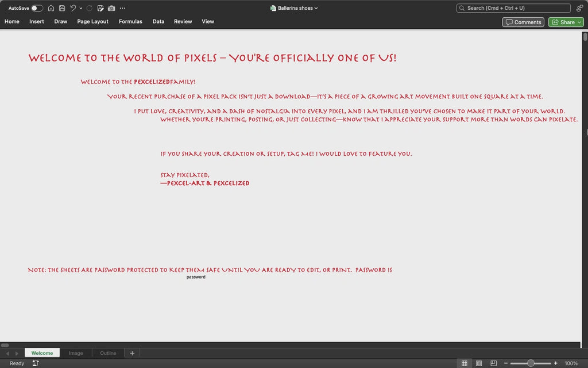Click the Search input field
The height and width of the screenshot is (368, 588).
(513, 8)
